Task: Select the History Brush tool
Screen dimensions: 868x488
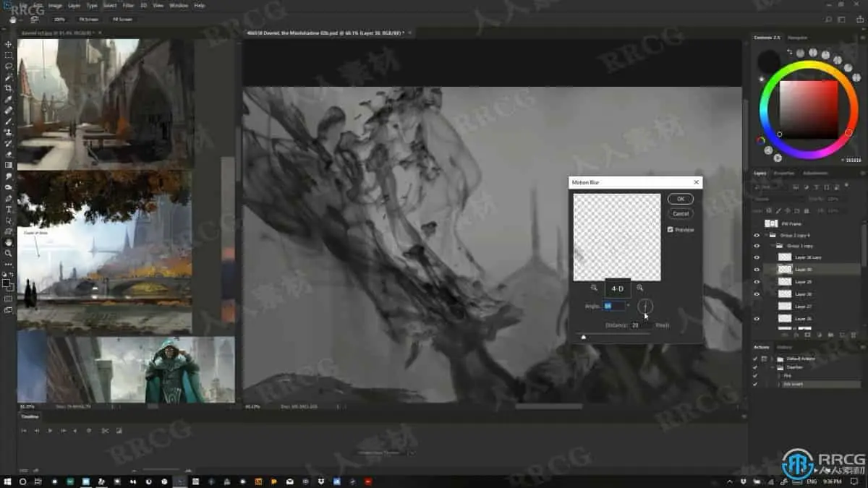Action: pos(9,143)
